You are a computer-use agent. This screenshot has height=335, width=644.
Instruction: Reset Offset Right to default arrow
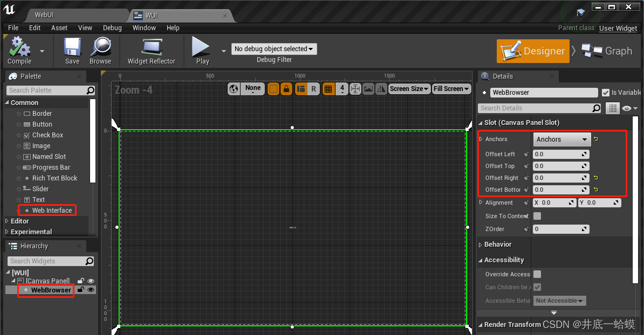click(x=596, y=178)
